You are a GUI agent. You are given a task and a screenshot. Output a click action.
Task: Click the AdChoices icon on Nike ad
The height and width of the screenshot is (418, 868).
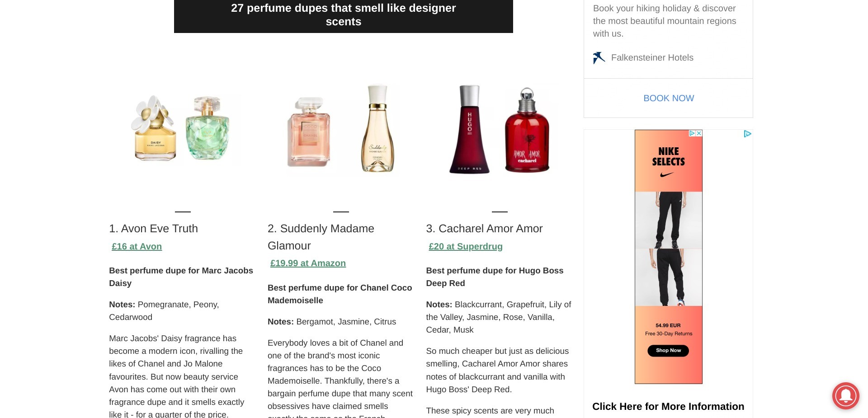[692, 133]
